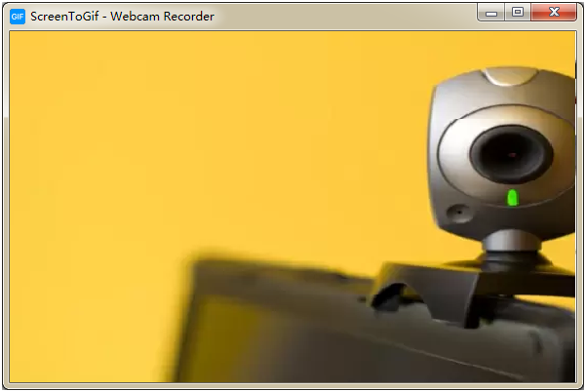586x392 pixels.
Task: Close the Webcam Recorder window
Action: pos(554,13)
